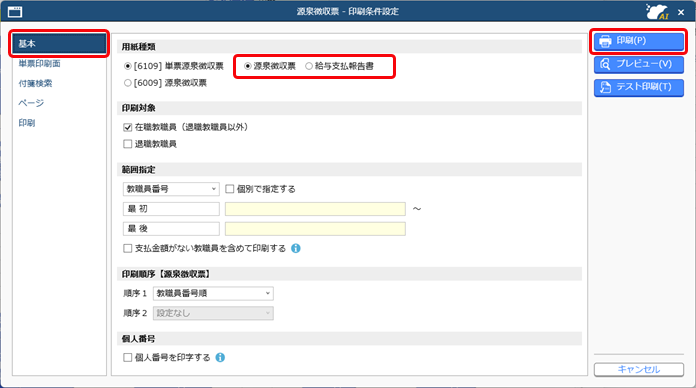Open the 教職員番号 range dropdown
Image resolution: width=696 pixels, height=388 pixels.
click(171, 189)
